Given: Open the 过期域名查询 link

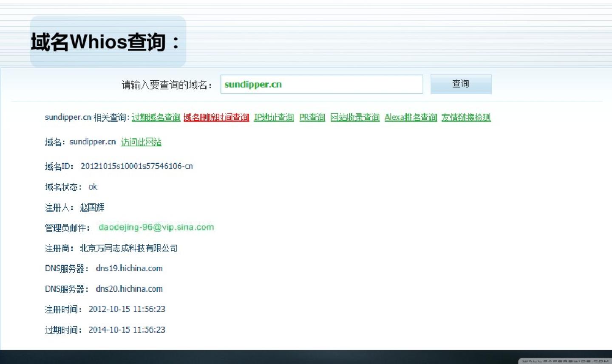Looking at the screenshot, I should (156, 117).
